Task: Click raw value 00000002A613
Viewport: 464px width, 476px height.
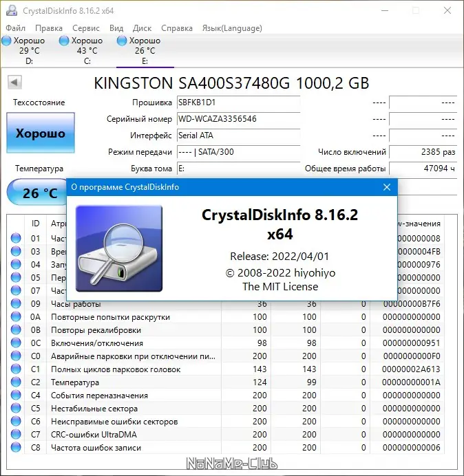Action: coord(411,369)
